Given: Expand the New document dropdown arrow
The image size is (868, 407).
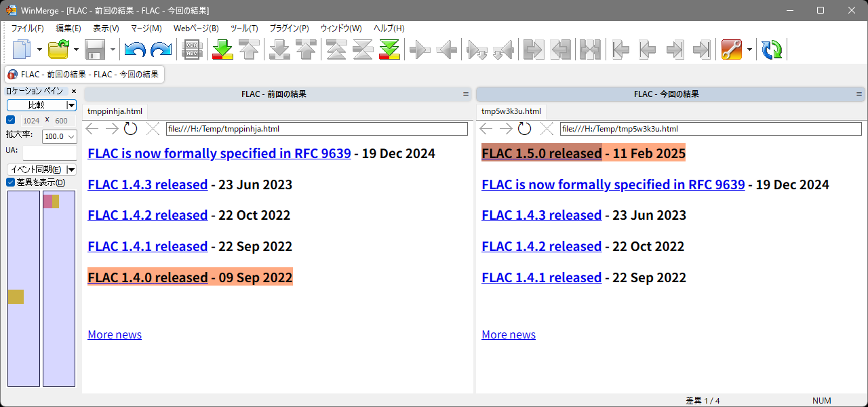Looking at the screenshot, I should pos(40,50).
